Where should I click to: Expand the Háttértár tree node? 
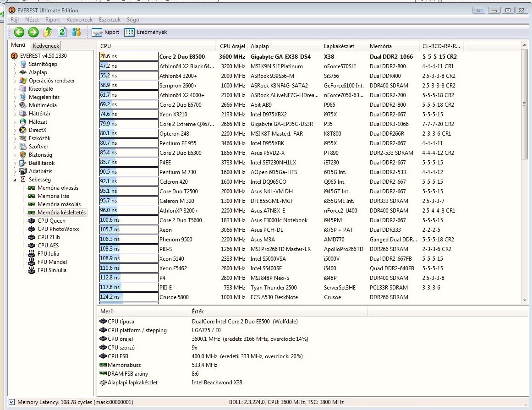[x=15, y=114]
